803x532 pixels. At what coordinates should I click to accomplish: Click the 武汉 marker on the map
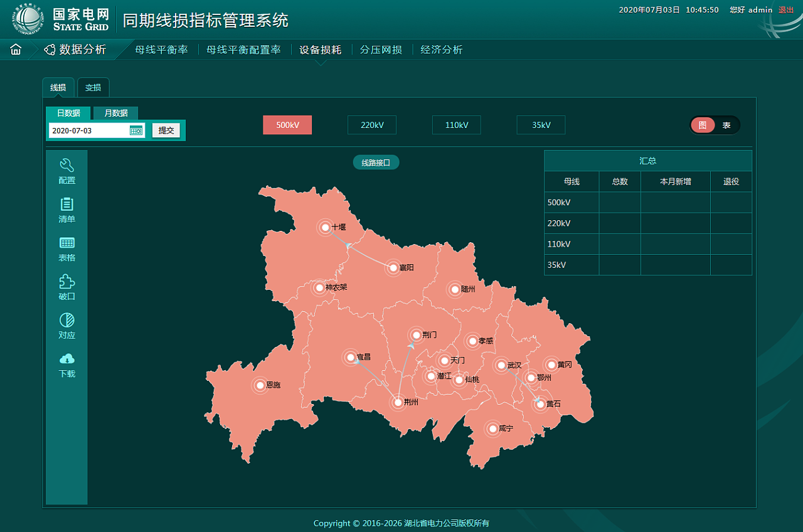(x=501, y=364)
